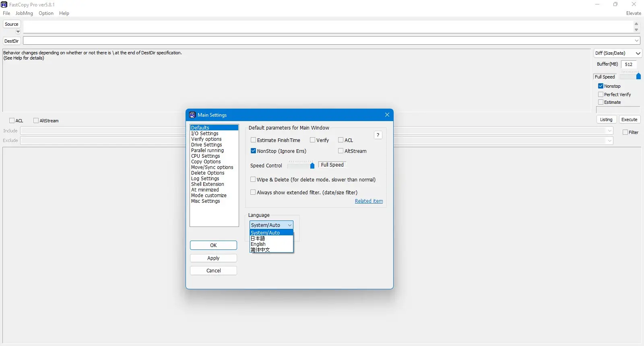The height and width of the screenshot is (346, 644).
Task: Select CPU Settings category
Action: [214, 156]
